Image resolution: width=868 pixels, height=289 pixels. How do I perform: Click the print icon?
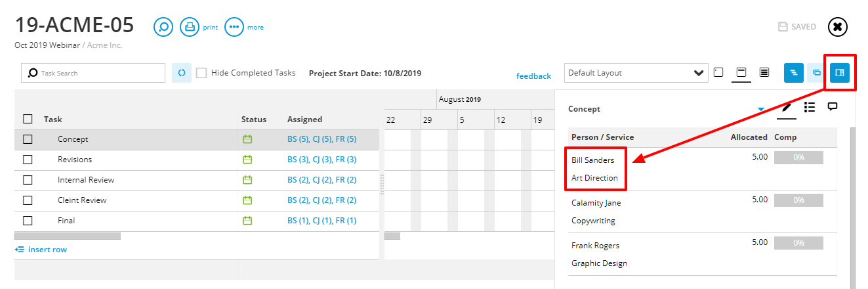(x=190, y=27)
